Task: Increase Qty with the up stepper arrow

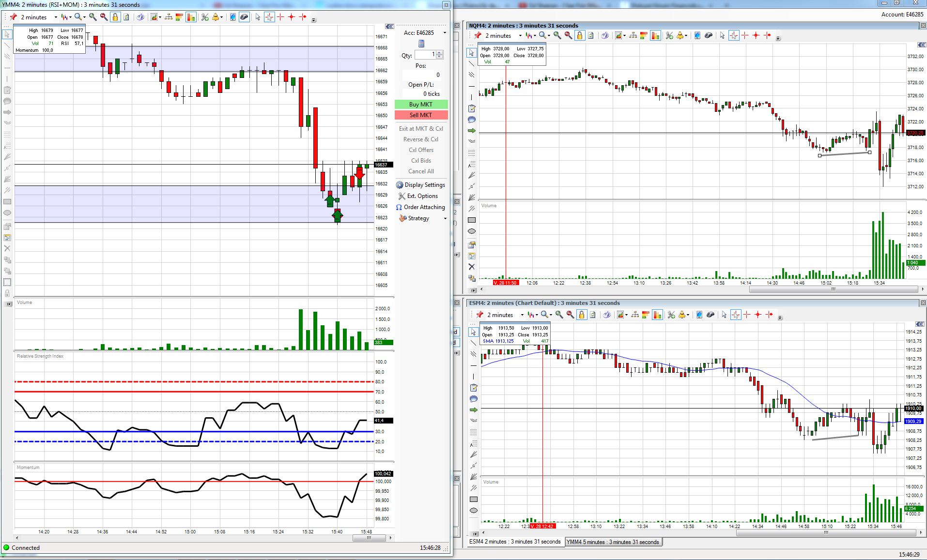Action: 439,53
